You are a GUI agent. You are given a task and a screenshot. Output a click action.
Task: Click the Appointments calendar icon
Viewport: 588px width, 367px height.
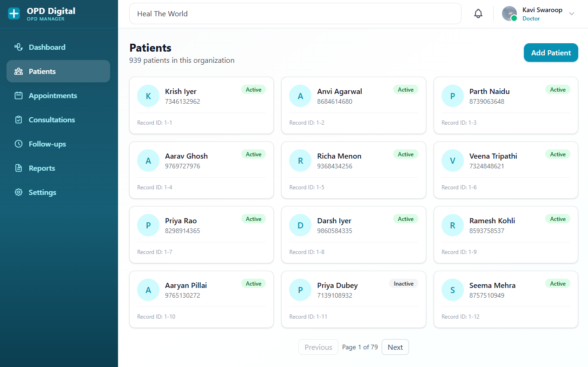pos(19,95)
